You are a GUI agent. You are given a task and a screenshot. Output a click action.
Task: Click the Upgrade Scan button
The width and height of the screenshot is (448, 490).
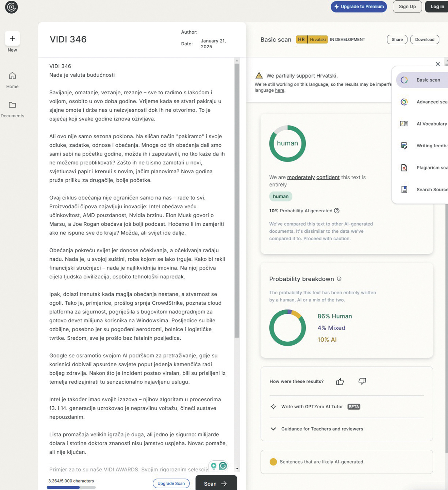click(171, 483)
